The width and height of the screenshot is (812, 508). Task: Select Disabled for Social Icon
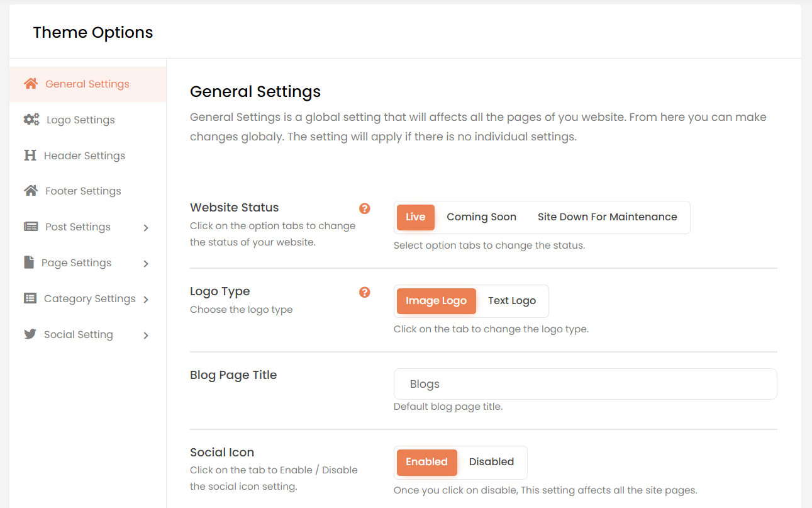491,462
